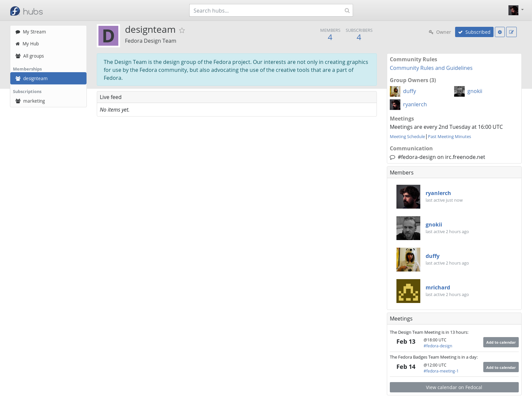Open All groups in sidebar

pyautogui.click(x=48, y=56)
